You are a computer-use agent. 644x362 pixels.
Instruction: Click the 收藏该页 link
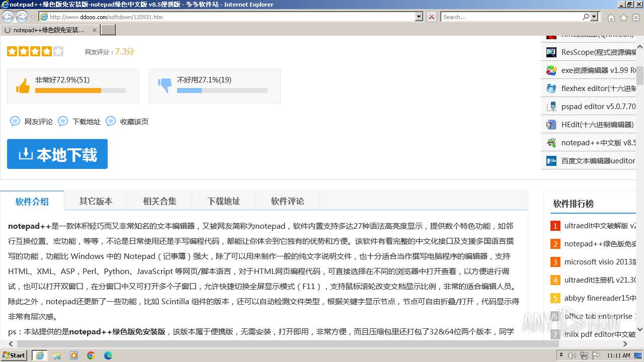(x=134, y=122)
